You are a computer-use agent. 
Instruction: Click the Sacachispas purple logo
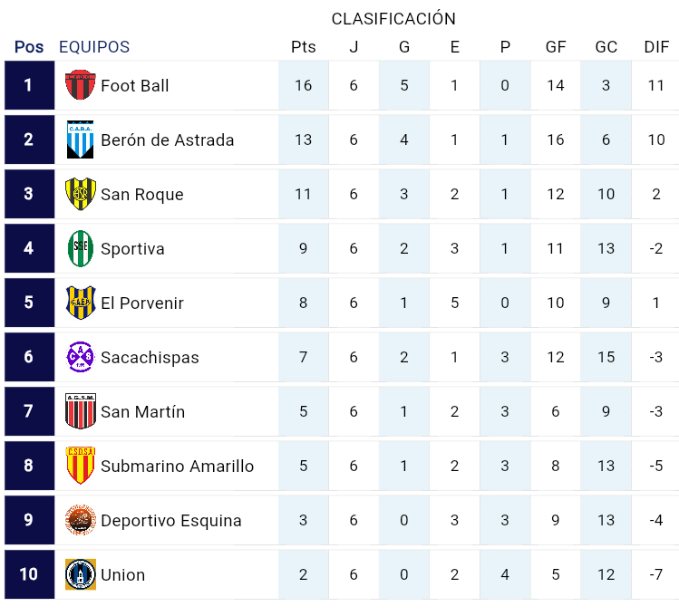coord(81,357)
